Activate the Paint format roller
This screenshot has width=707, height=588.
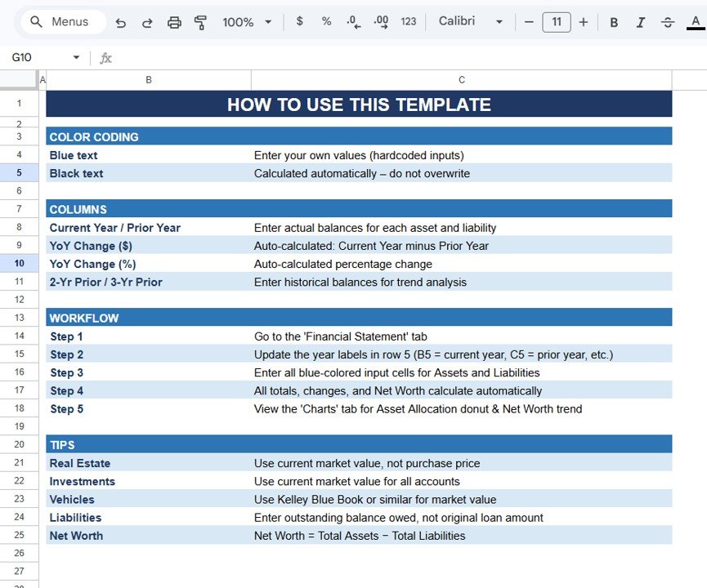click(x=200, y=23)
